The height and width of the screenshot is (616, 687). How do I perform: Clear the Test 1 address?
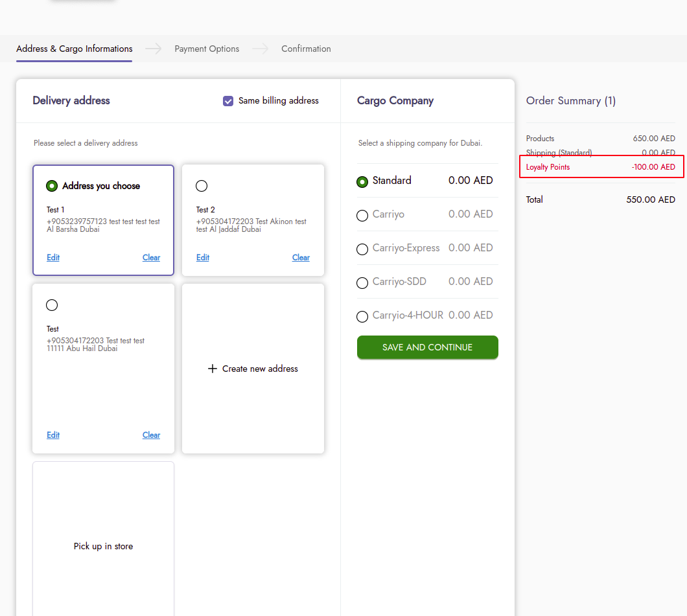pyautogui.click(x=151, y=258)
